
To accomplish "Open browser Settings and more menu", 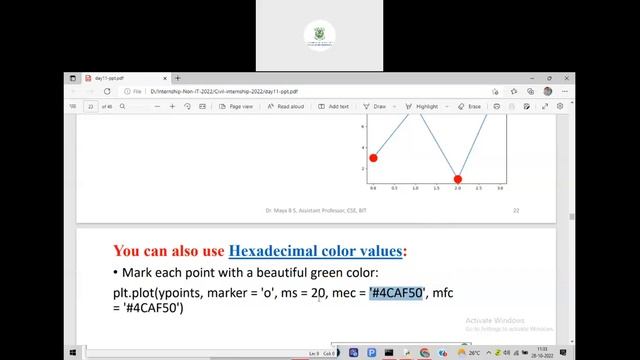I will pyautogui.click(x=565, y=91).
